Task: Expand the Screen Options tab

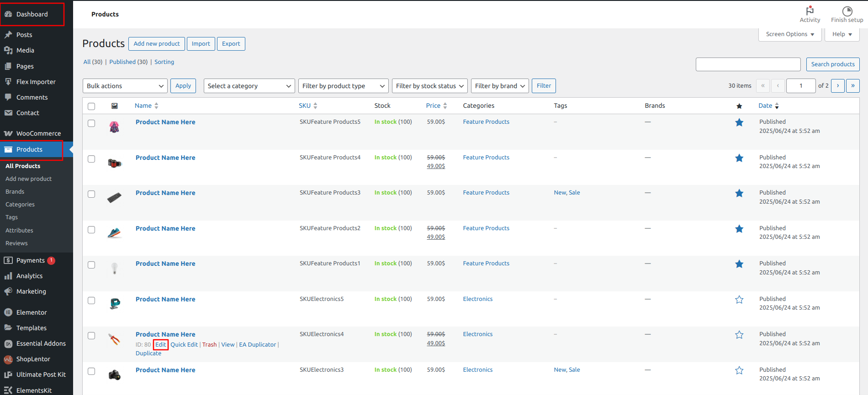Action: point(790,34)
